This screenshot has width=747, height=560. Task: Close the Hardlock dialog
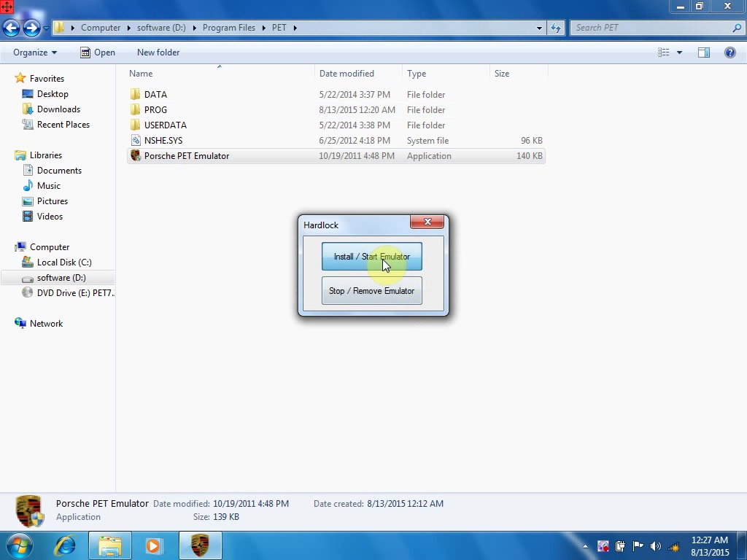pyautogui.click(x=427, y=222)
